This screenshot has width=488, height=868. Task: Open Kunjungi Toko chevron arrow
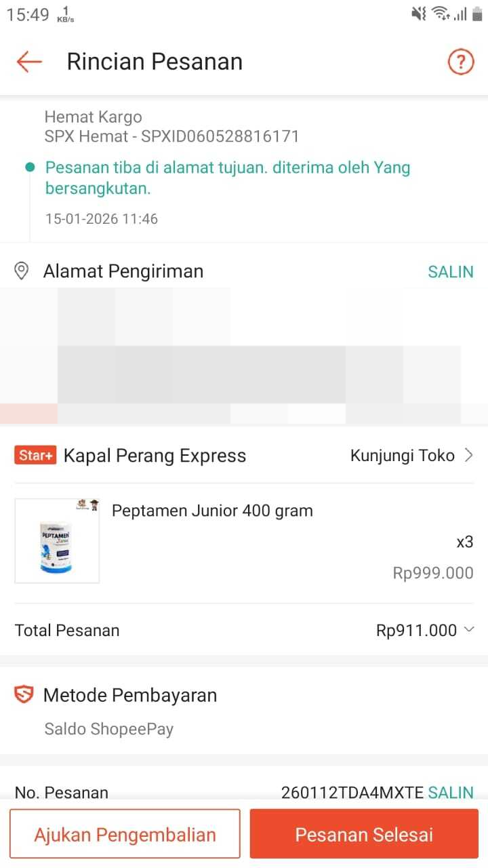pyautogui.click(x=469, y=456)
